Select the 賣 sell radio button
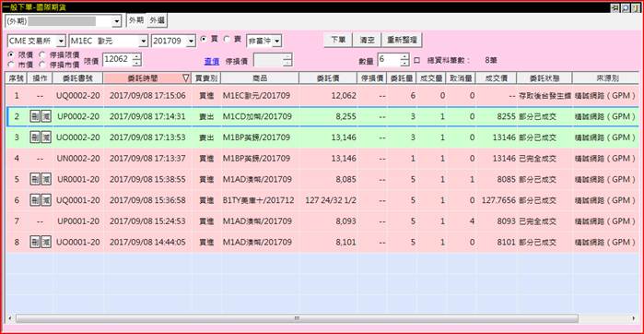 tap(227, 39)
